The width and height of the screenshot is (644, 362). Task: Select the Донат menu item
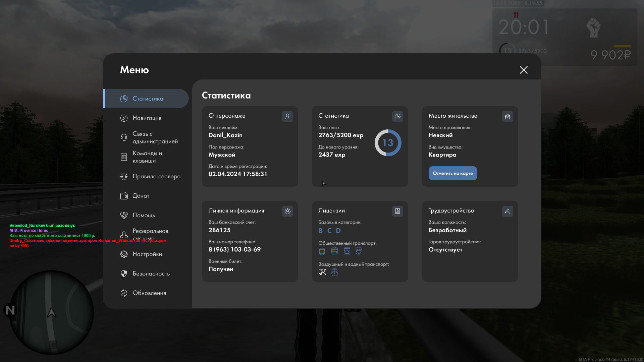click(141, 196)
